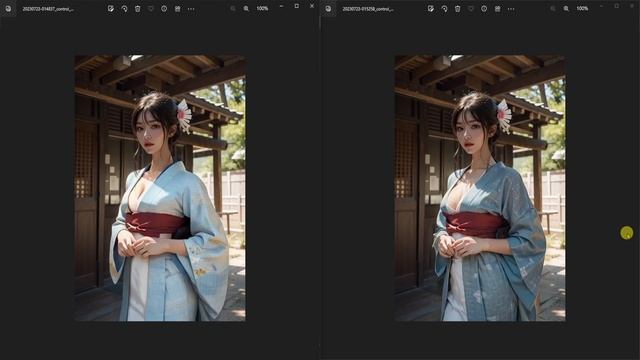Open Edit image in the right window
The image size is (640, 360).
click(x=431, y=9)
